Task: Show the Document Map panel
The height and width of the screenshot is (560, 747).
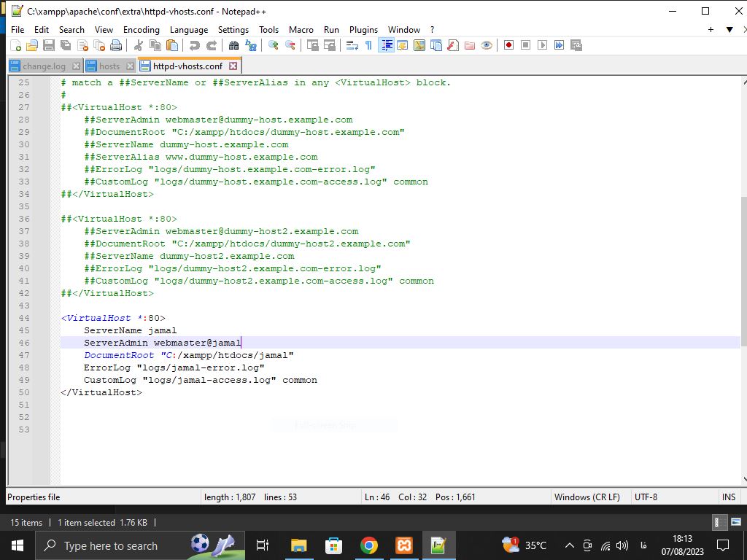Action: 419,45
